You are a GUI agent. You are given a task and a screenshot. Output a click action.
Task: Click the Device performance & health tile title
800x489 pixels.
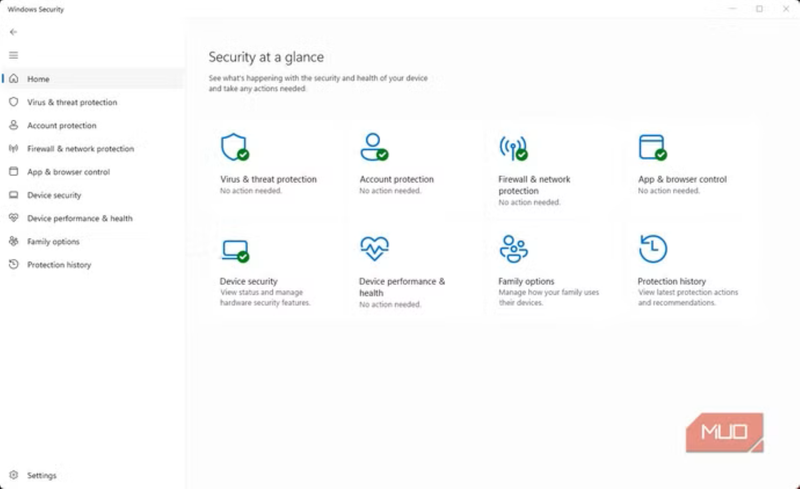(402, 287)
